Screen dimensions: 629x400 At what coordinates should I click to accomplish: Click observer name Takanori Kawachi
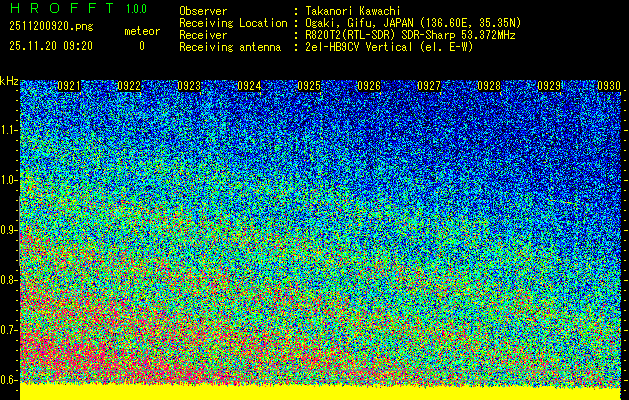pos(353,11)
